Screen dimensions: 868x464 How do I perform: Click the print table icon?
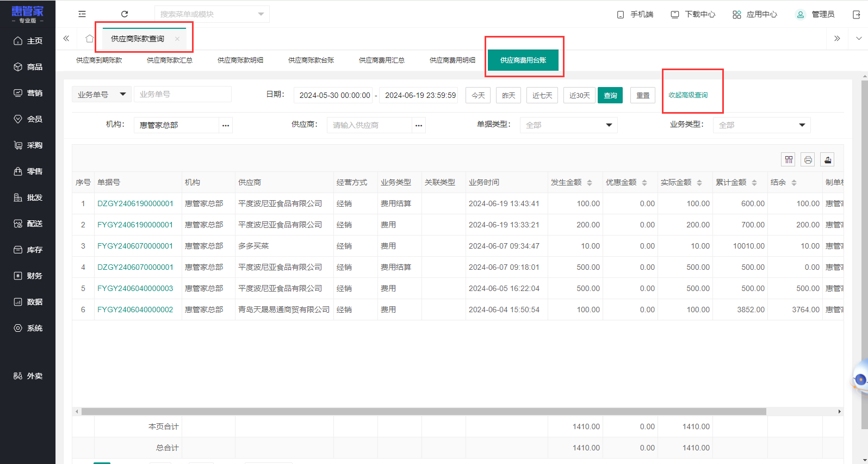808,159
